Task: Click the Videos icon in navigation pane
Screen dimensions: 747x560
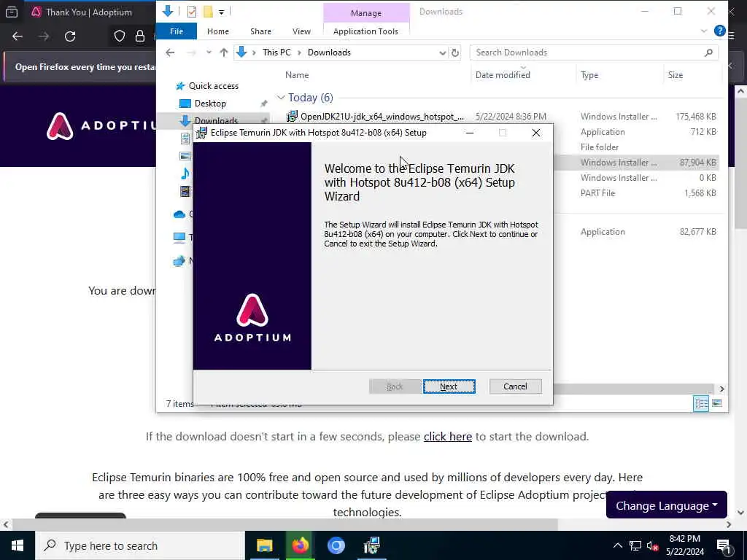Action: click(x=185, y=192)
